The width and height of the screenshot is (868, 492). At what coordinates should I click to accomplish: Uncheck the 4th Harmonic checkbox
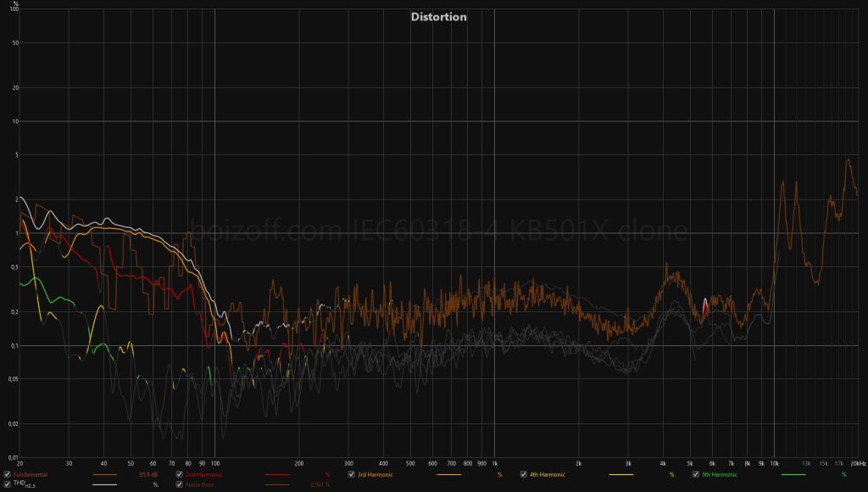pos(524,474)
